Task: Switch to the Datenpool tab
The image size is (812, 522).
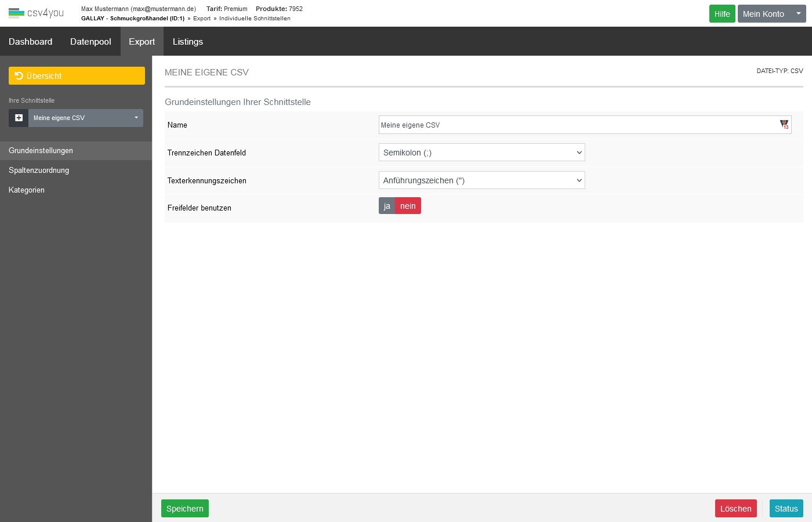Action: coord(90,42)
